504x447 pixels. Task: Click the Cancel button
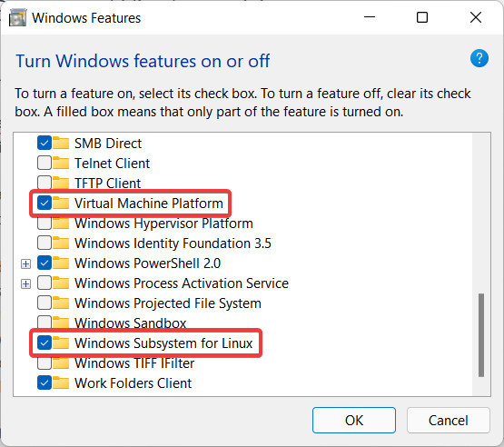(x=448, y=420)
